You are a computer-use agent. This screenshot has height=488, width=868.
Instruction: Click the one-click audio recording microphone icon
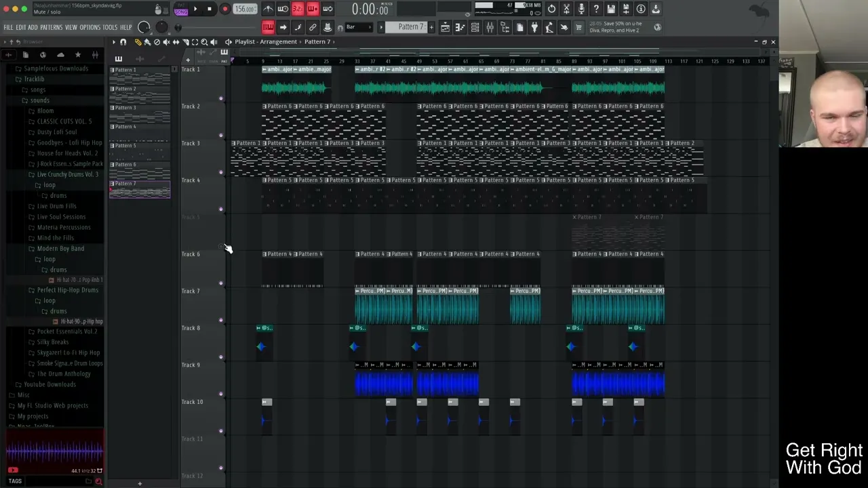(581, 9)
